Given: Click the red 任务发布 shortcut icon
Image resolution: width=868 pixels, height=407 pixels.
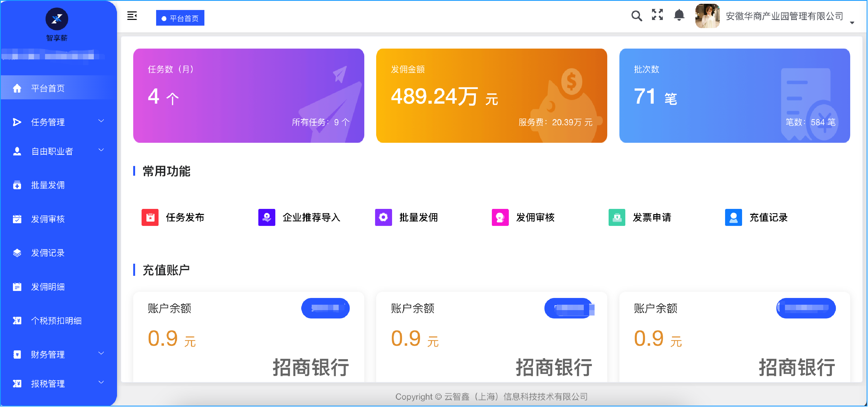Looking at the screenshot, I should pos(150,218).
